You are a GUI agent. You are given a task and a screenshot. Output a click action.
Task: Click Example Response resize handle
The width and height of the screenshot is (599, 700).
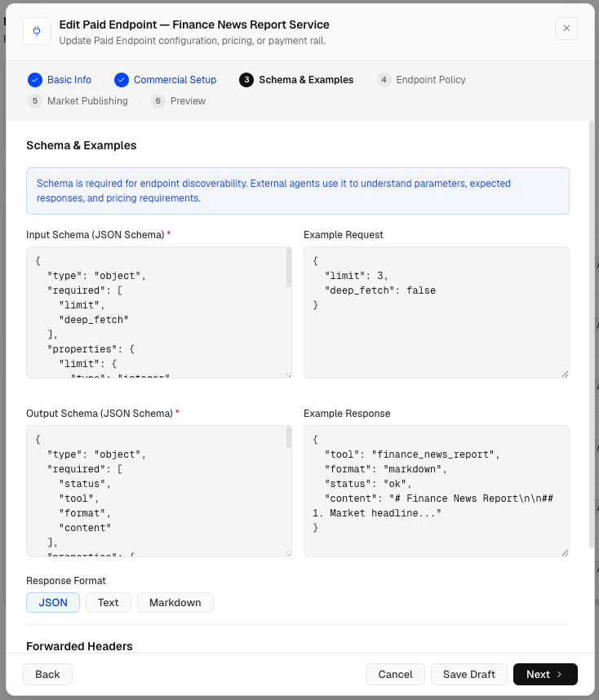565,552
